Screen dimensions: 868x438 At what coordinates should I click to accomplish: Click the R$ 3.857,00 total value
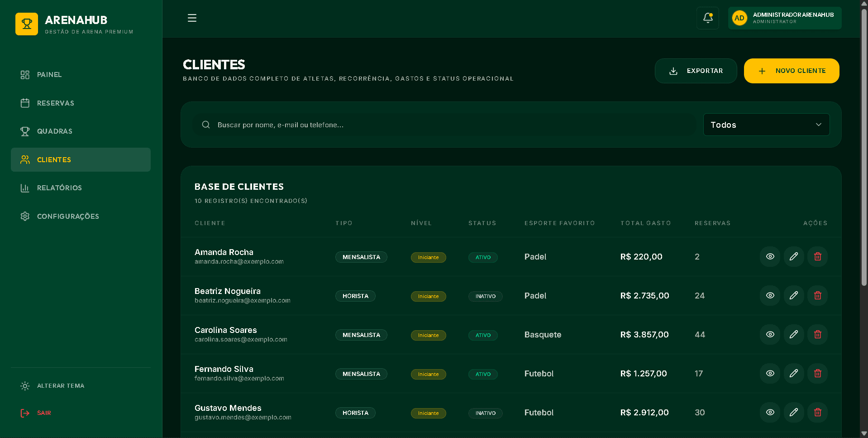[x=644, y=335]
